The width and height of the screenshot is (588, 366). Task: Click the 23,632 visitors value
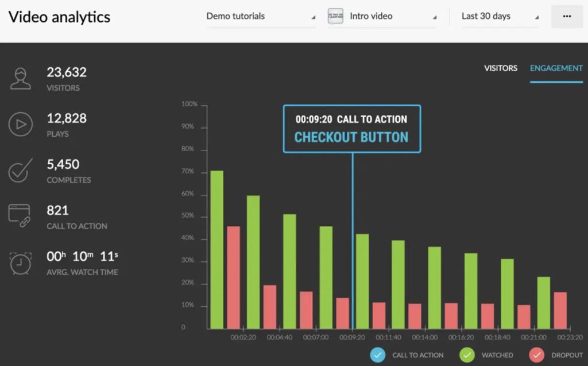(x=67, y=72)
